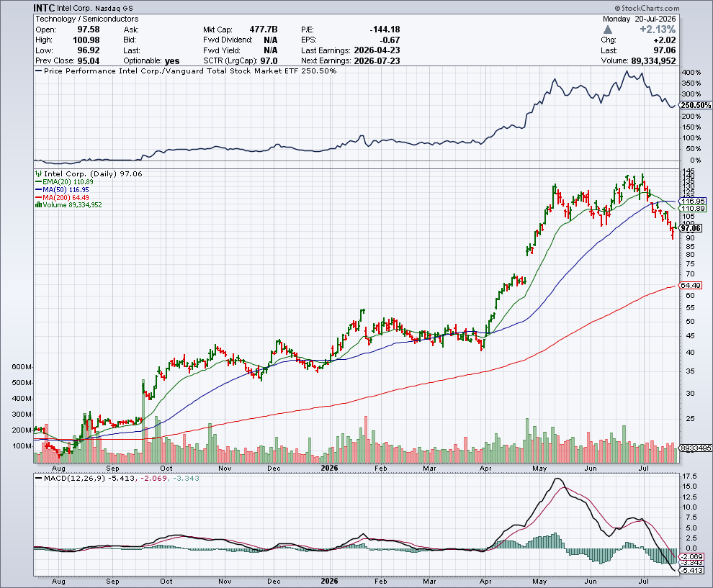Select the INTC ticker symbol in the header
The image size is (713, 588).
[x=44, y=8]
